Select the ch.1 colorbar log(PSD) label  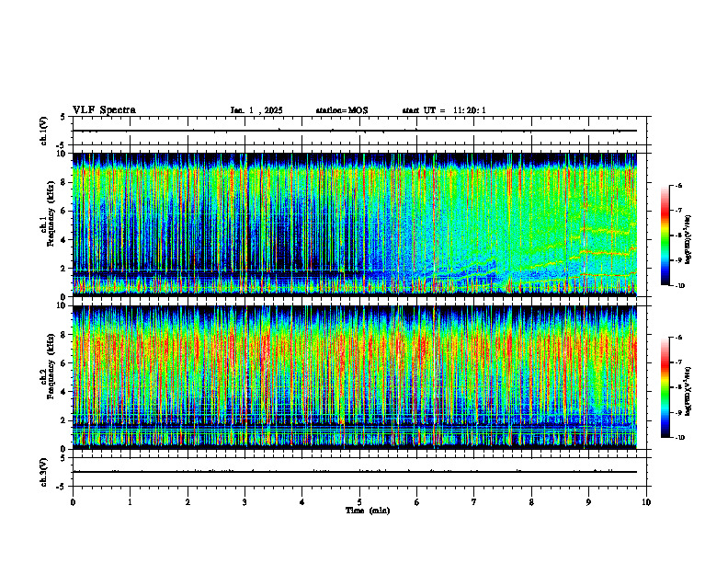(688, 240)
